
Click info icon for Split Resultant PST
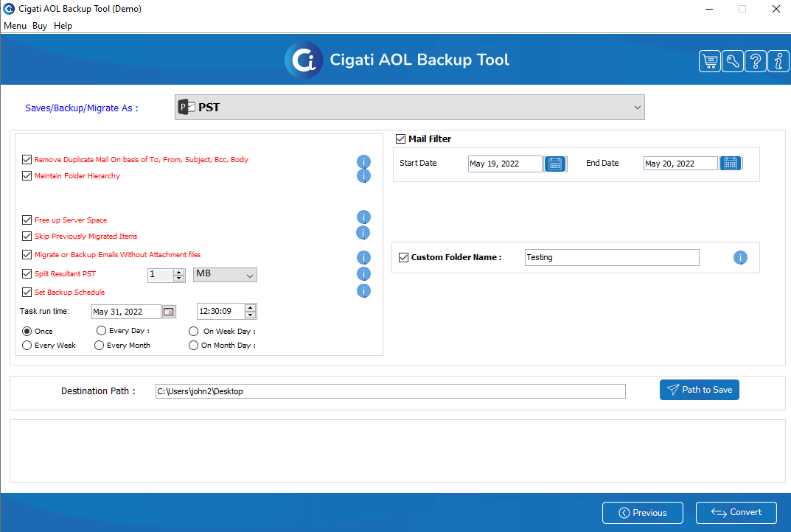click(363, 274)
